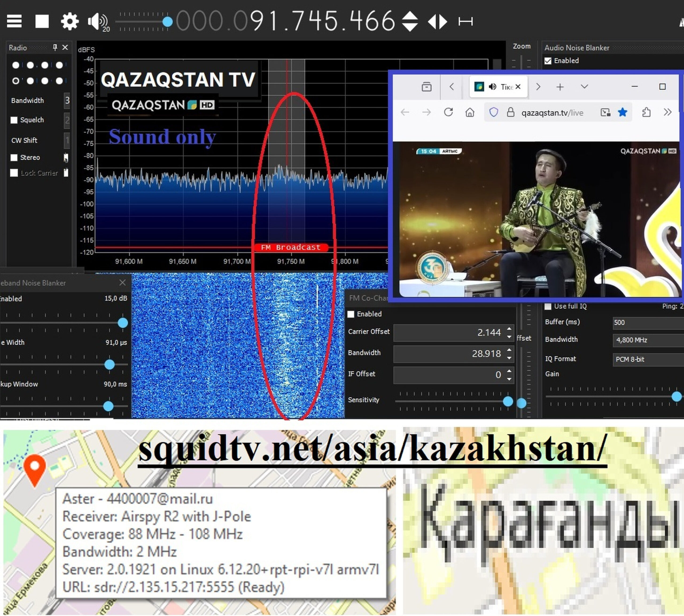Bookmark the page with the star icon

tap(622, 112)
